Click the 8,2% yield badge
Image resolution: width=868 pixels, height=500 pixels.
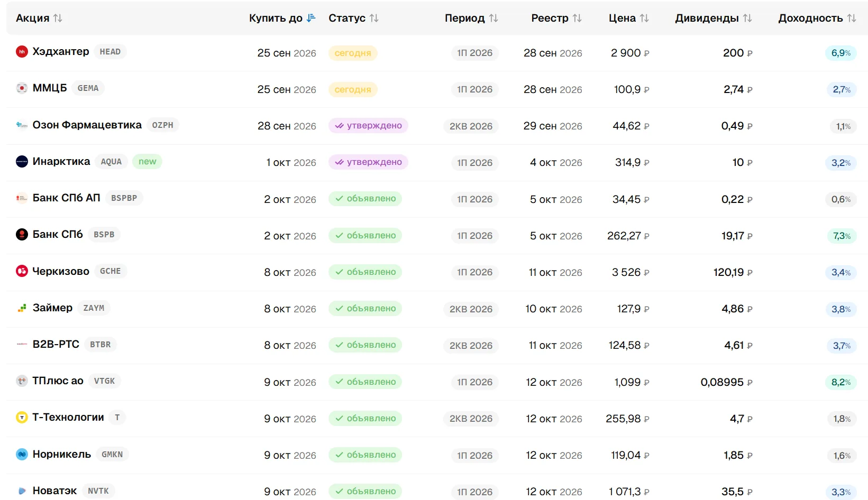(x=841, y=382)
